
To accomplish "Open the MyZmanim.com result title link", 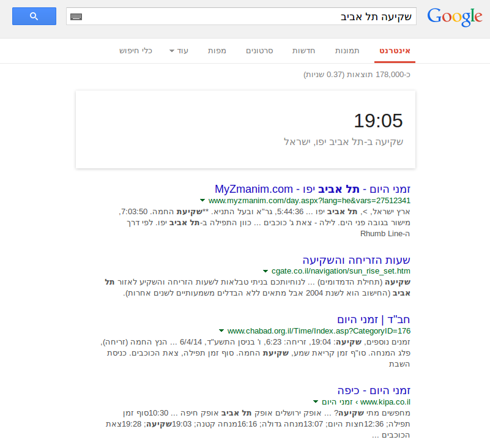I will 313,189.
